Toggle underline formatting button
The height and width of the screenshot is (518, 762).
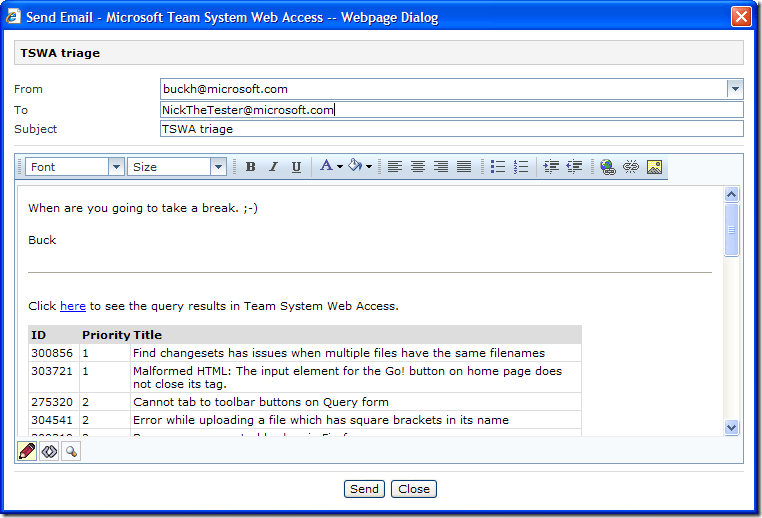(x=296, y=167)
